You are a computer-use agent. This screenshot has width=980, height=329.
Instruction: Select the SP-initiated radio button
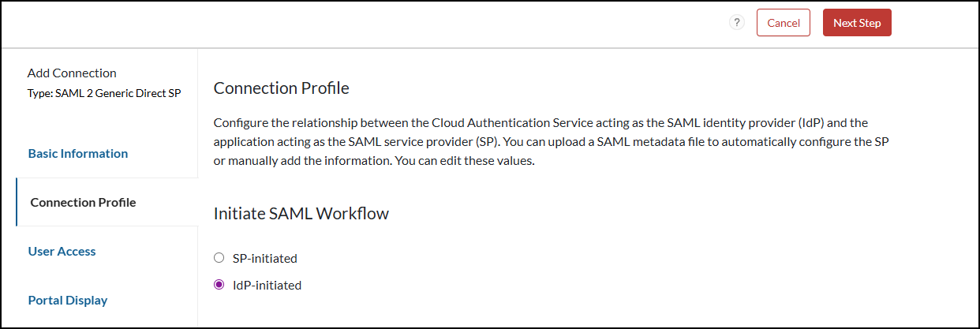pos(219,258)
